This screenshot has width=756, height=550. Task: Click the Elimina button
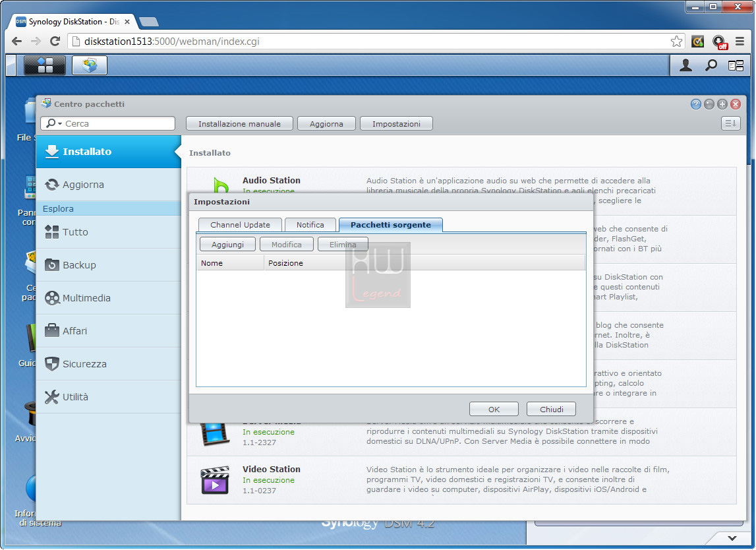tap(343, 245)
